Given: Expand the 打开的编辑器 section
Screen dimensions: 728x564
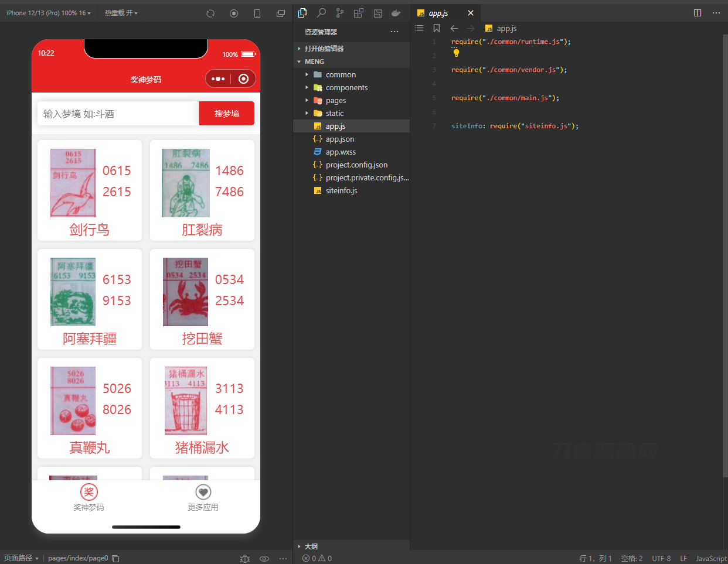Looking at the screenshot, I should click(x=351, y=49).
